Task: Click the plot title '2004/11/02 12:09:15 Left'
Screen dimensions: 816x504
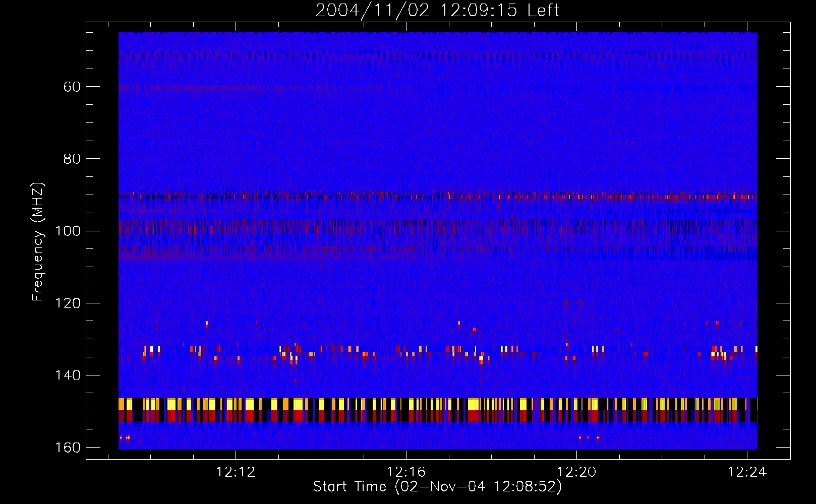Action: (437, 10)
